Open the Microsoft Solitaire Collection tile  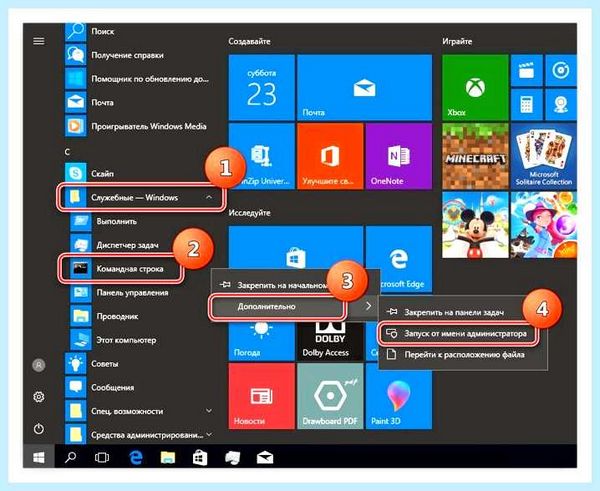[543, 156]
